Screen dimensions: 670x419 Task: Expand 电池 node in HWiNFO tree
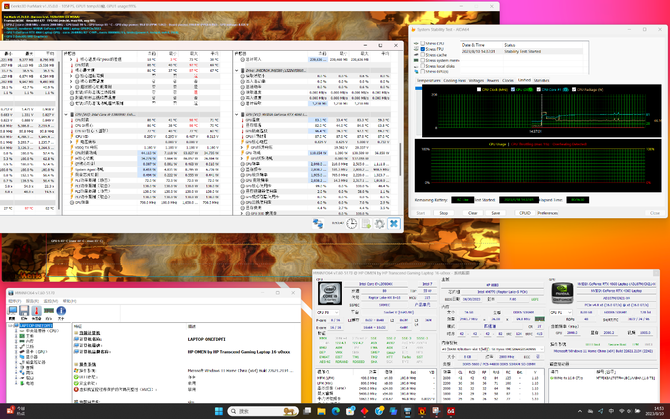tap(16, 383)
